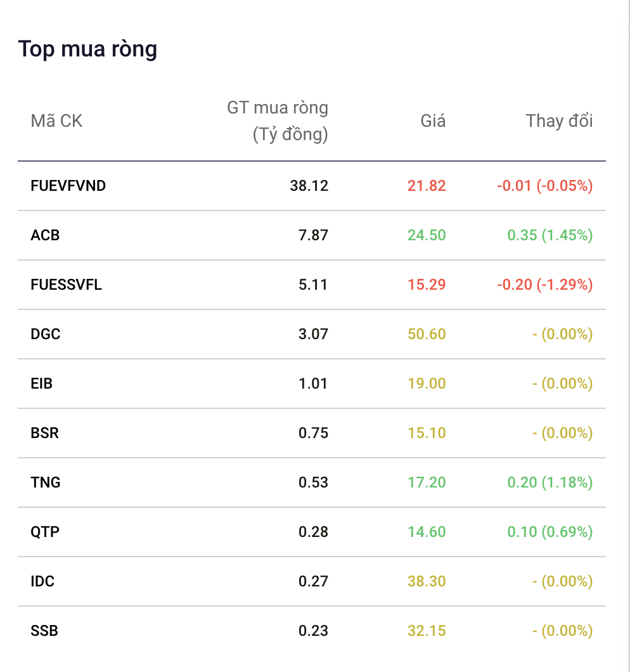Image resolution: width=630 pixels, height=672 pixels.
Task: Click the Top mua ròng heading
Action: tap(88, 49)
